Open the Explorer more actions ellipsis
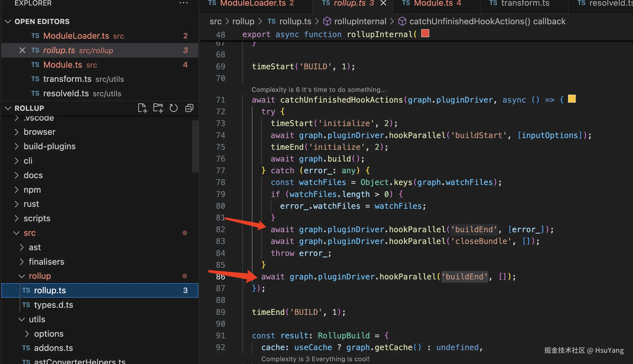Image resolution: width=633 pixels, height=364 pixels. 184,3
